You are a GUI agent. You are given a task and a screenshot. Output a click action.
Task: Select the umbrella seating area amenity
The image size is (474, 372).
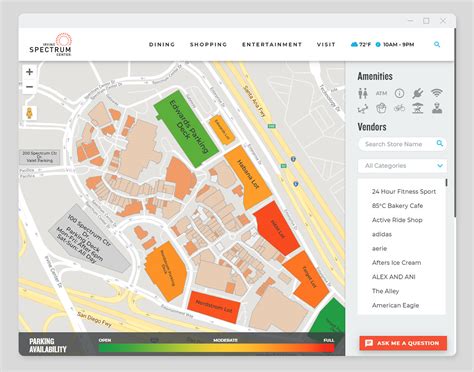click(418, 108)
